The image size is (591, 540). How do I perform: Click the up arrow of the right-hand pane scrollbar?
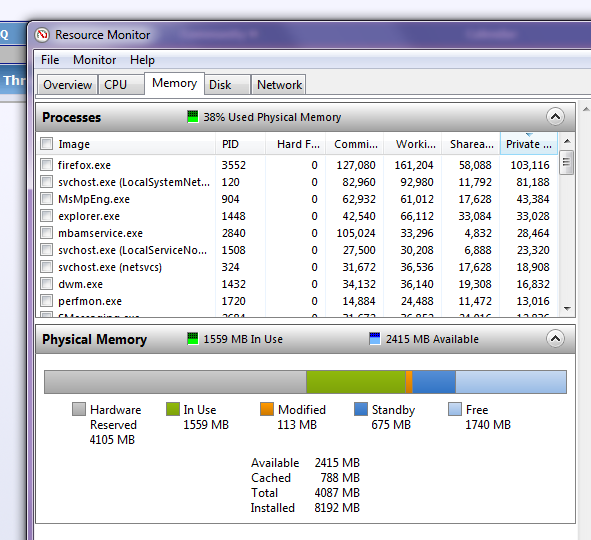point(586,109)
